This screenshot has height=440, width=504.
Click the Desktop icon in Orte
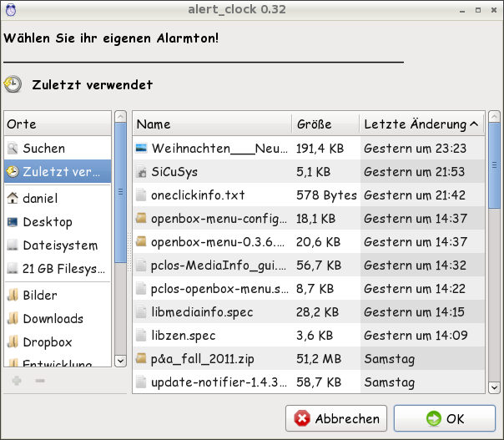[x=13, y=222]
